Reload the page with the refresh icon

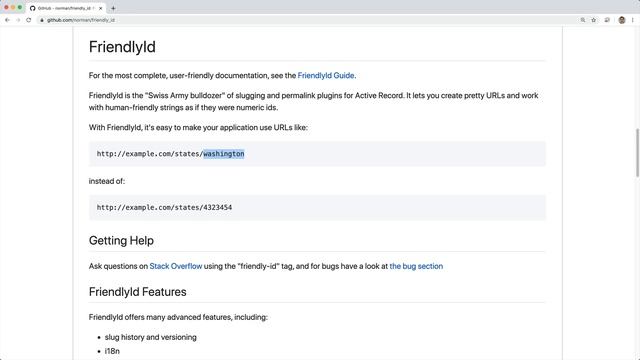(29, 20)
